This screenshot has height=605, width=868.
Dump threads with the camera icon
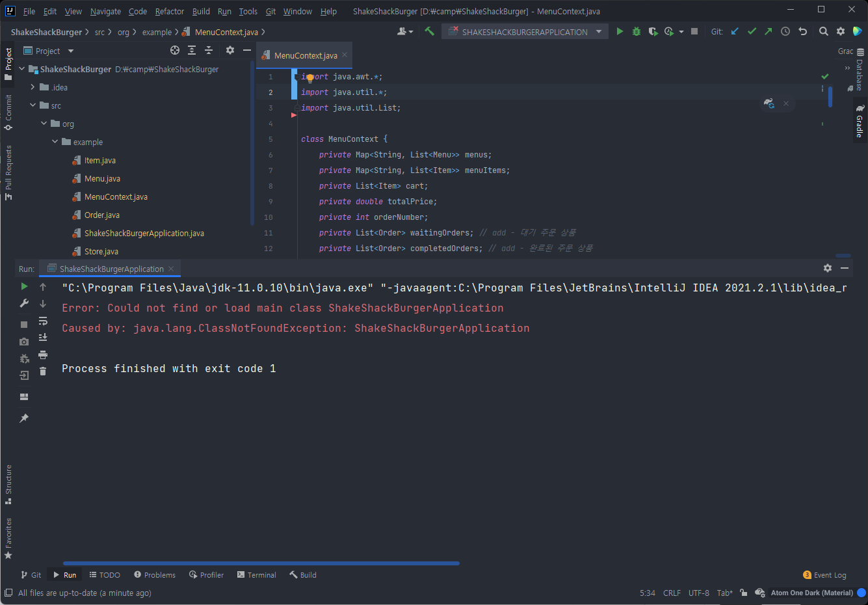(24, 342)
